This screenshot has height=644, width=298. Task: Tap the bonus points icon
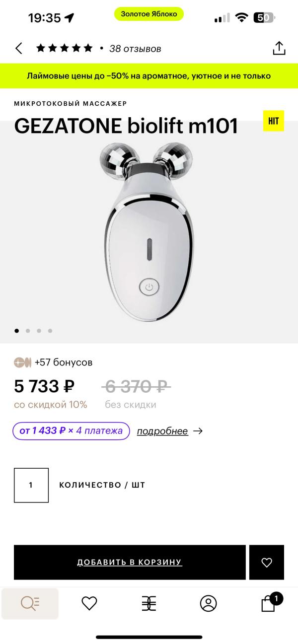click(22, 362)
